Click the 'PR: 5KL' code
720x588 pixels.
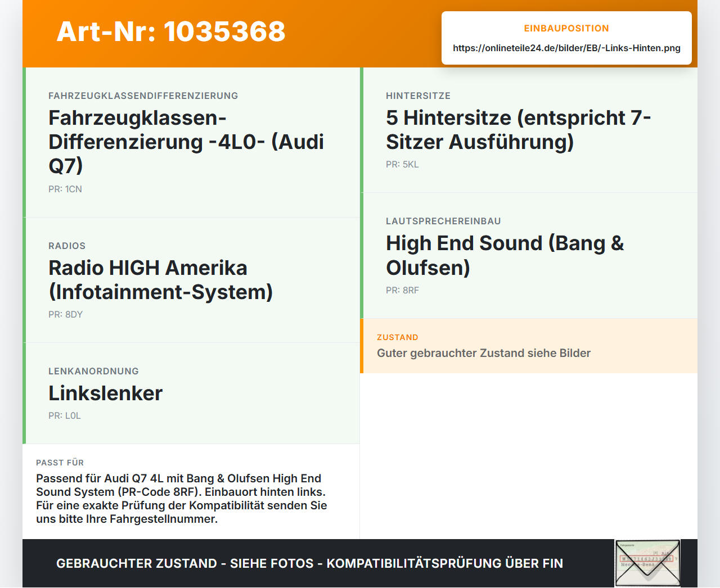click(x=402, y=164)
